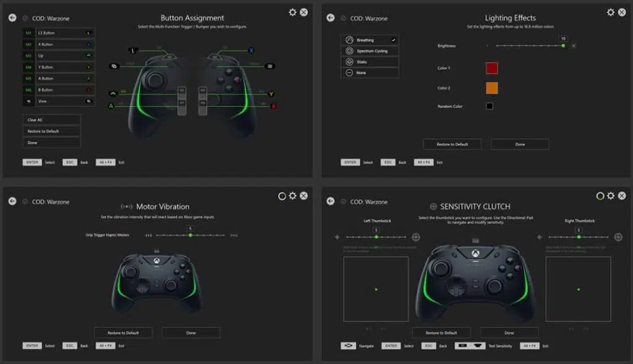Click Restore to Default in Lighting Effects
This screenshot has height=364, width=633.
tap(452, 144)
